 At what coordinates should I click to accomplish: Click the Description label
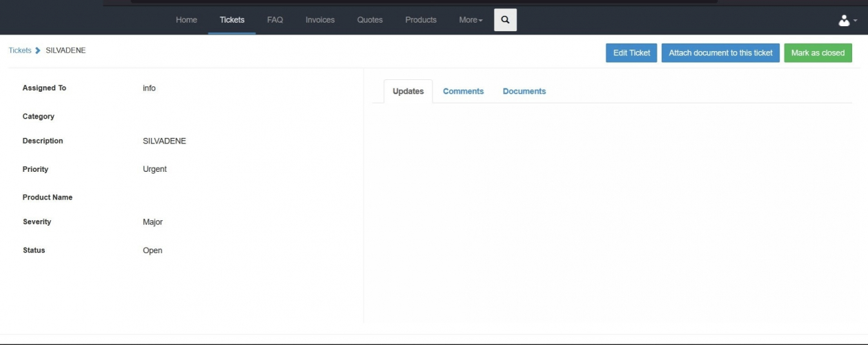click(43, 141)
